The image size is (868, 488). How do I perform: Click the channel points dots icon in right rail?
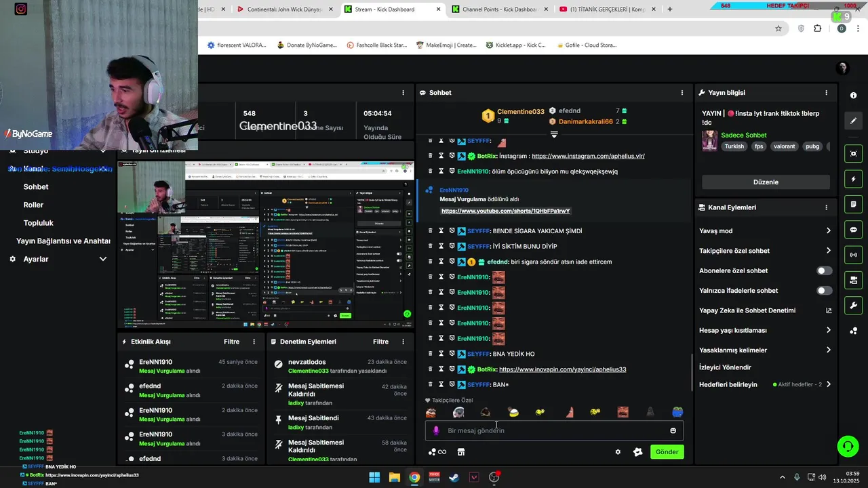854,331
